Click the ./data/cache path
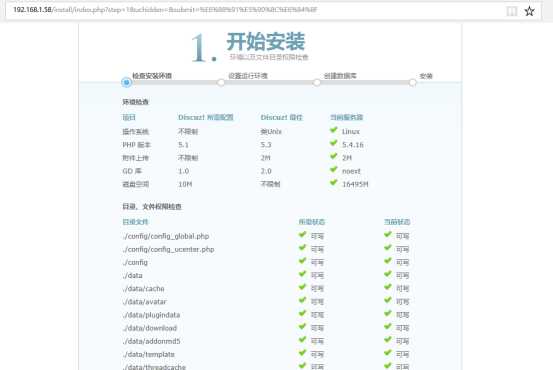 coord(144,289)
